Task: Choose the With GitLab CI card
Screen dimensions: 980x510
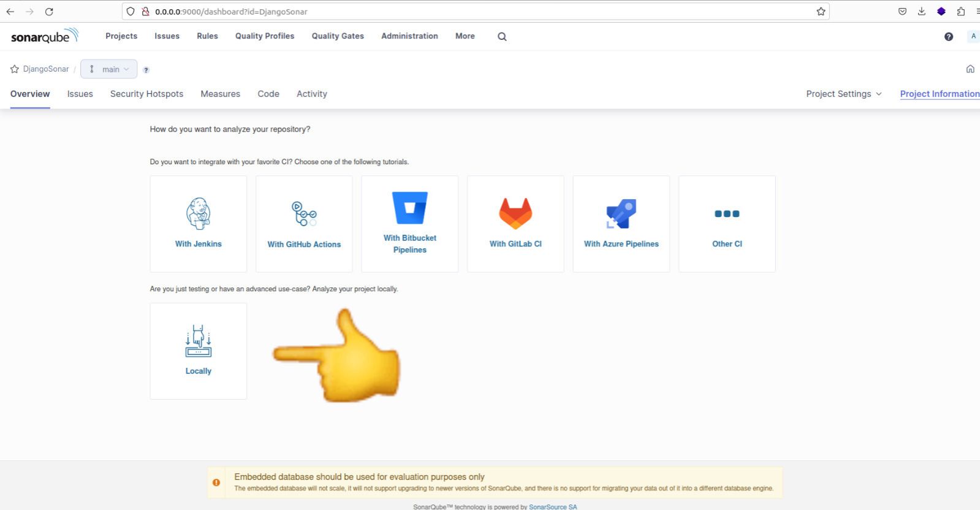Action: 515,224
